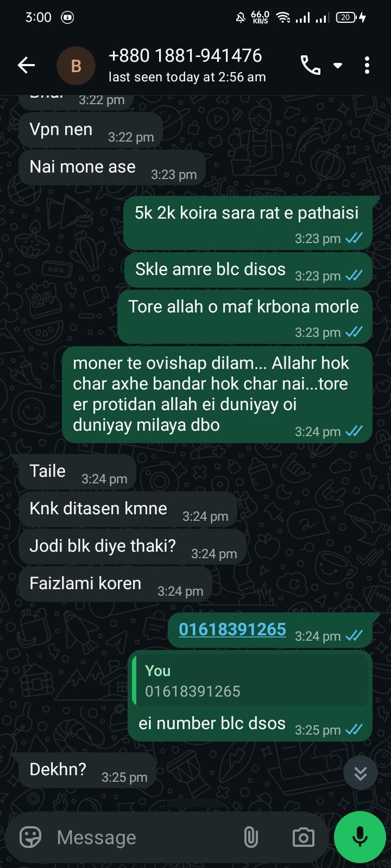391x868 pixels.
Task: Expand the call options dropdown arrow
Action: click(x=338, y=66)
